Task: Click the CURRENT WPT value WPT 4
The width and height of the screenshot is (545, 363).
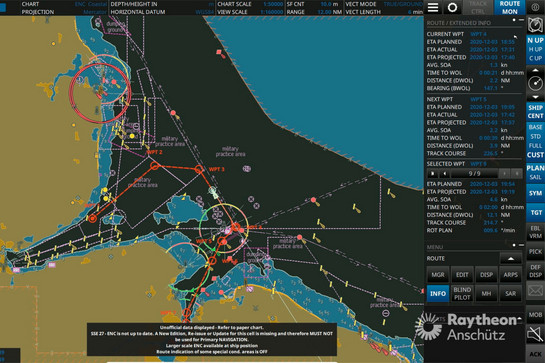Action: click(x=478, y=34)
